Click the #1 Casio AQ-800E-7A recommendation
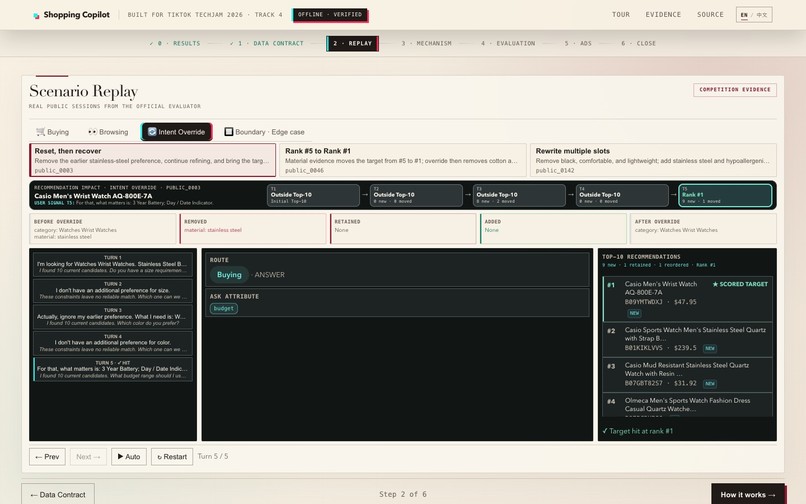 click(687, 298)
